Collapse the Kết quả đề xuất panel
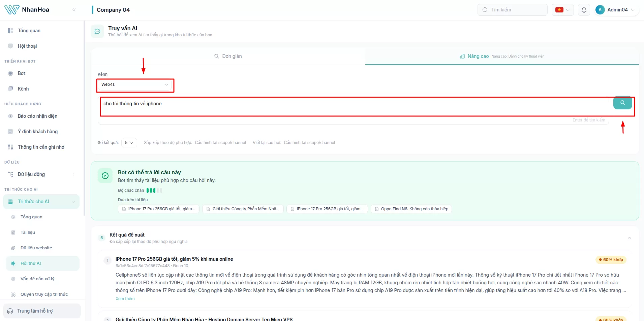The height and width of the screenshot is (321, 644). [629, 238]
